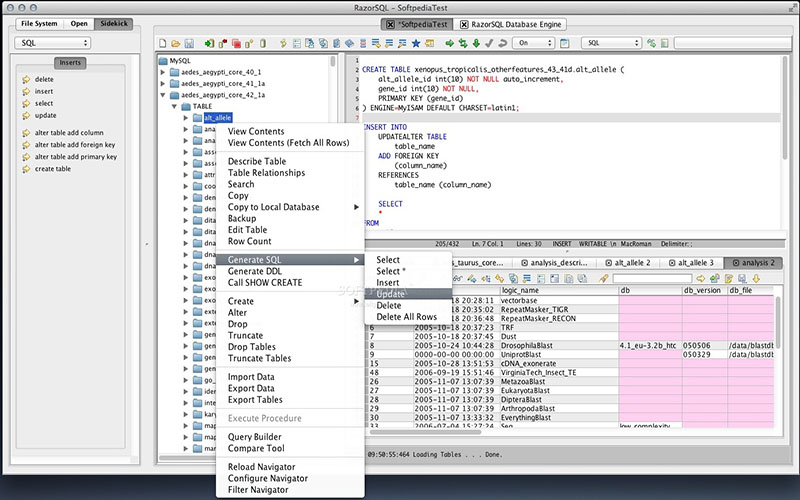Click the arrow icon beside sidekick 'delete'

tap(26, 80)
